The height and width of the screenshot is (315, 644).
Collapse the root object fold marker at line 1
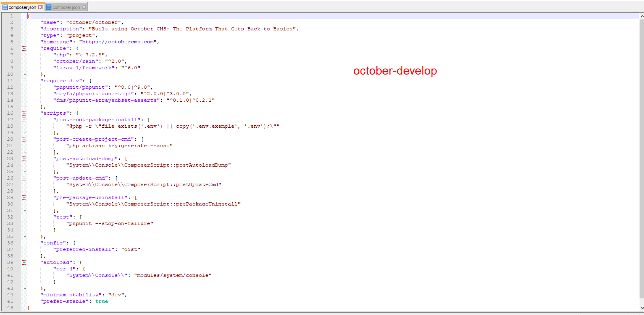point(24,16)
